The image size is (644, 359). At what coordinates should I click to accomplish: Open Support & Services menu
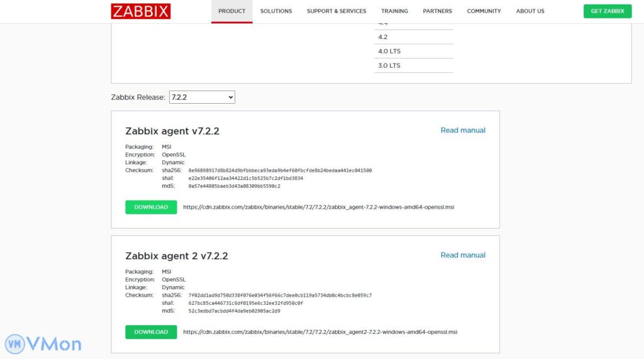pos(336,11)
